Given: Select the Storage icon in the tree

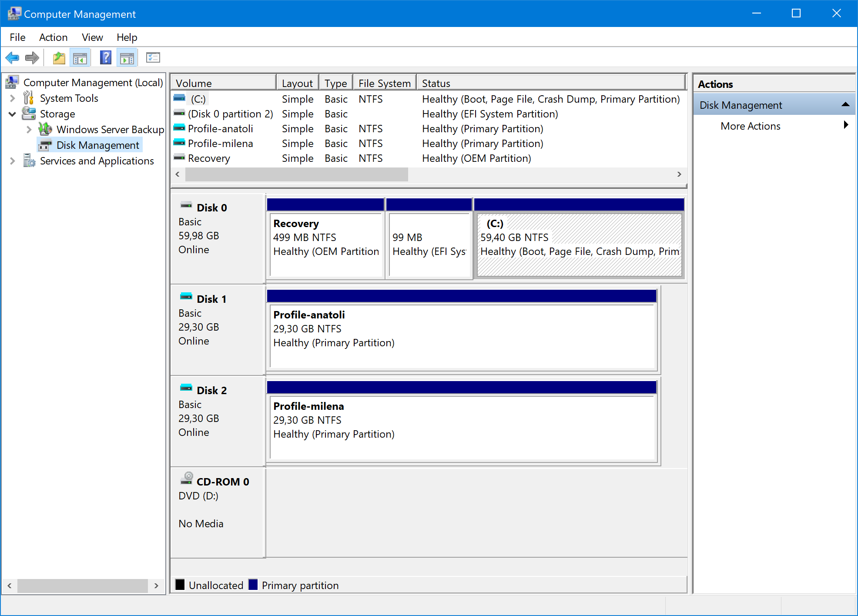Looking at the screenshot, I should click(28, 114).
